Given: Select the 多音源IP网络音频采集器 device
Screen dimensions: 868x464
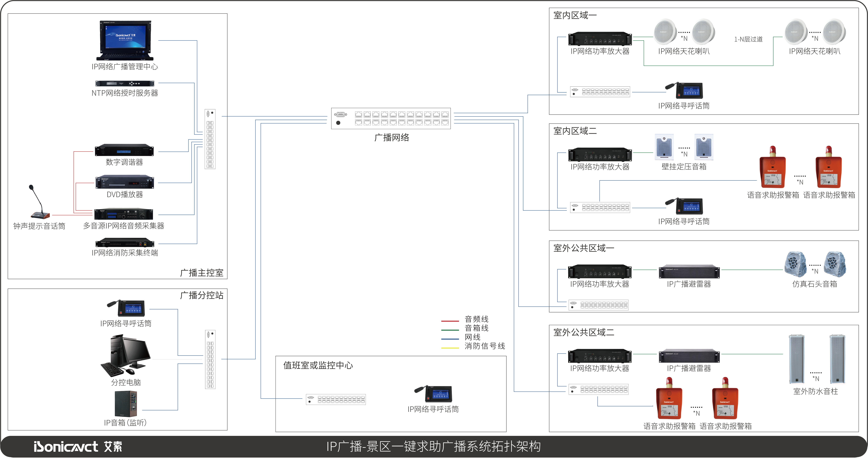Looking at the screenshot, I should (124, 214).
